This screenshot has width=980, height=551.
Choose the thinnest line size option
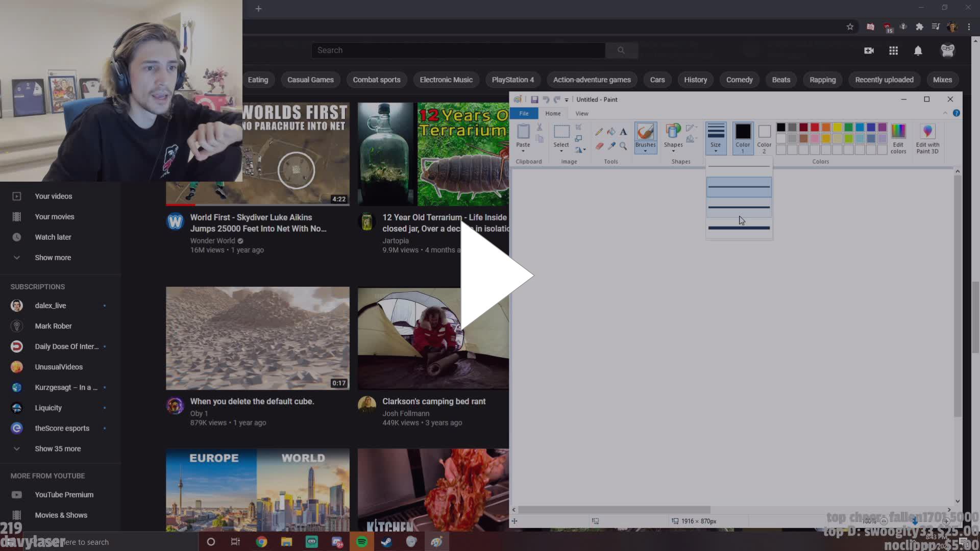coord(739,166)
